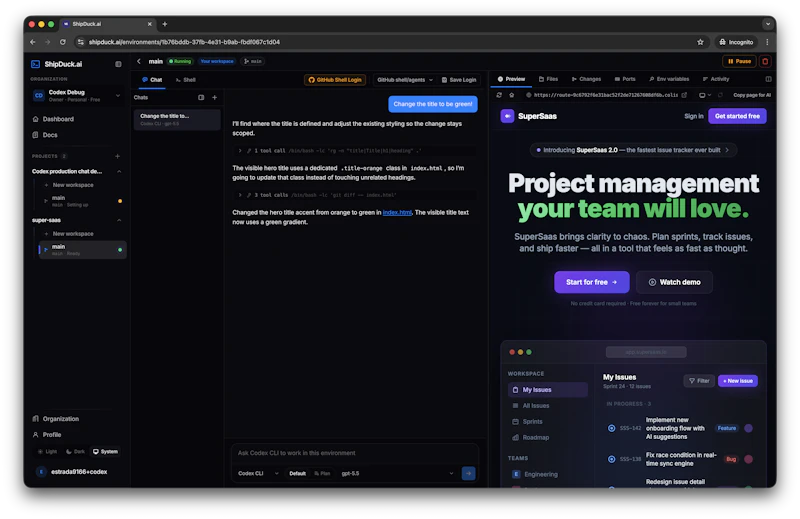Viewport: 800px width, 519px height.
Task: Bookmark the page with the star icon
Action: tap(701, 42)
